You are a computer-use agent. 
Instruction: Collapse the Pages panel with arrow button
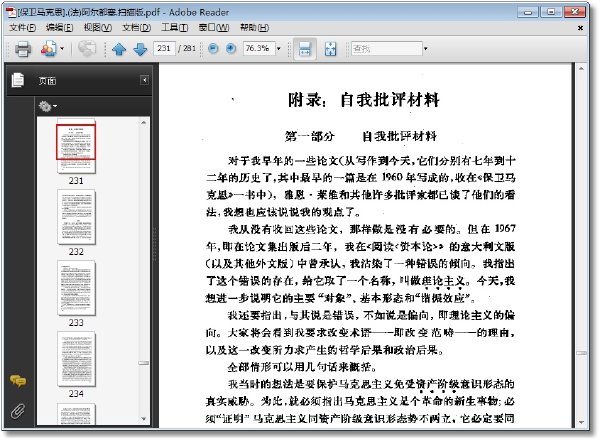[144, 80]
